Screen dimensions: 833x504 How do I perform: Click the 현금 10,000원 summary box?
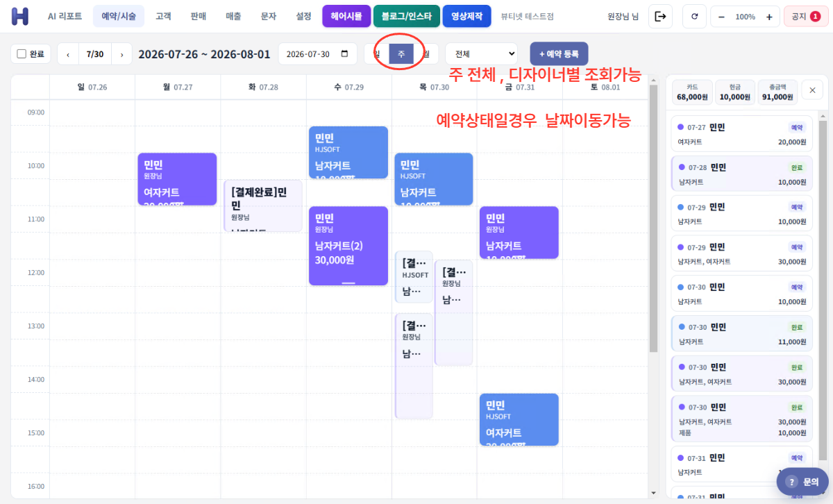[x=734, y=92]
